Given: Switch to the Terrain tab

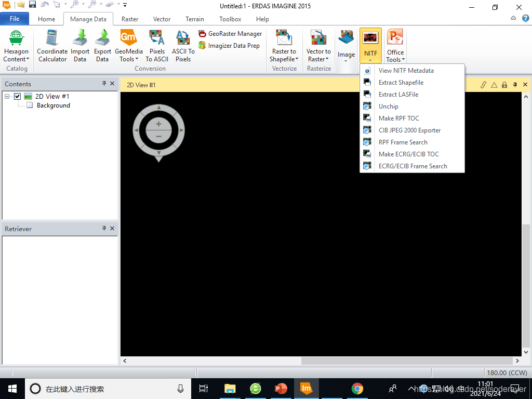Looking at the screenshot, I should coord(195,19).
